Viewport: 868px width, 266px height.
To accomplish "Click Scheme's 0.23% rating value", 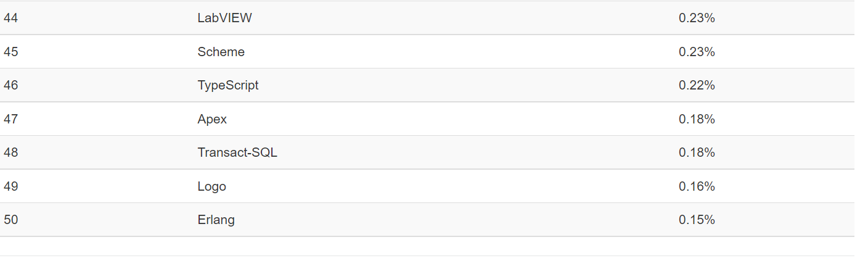I will 697,52.
